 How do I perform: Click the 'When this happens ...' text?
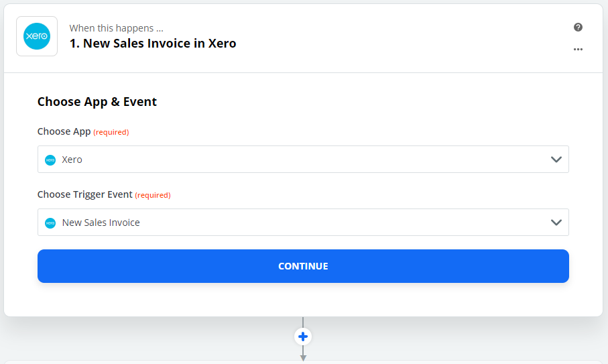pos(116,28)
